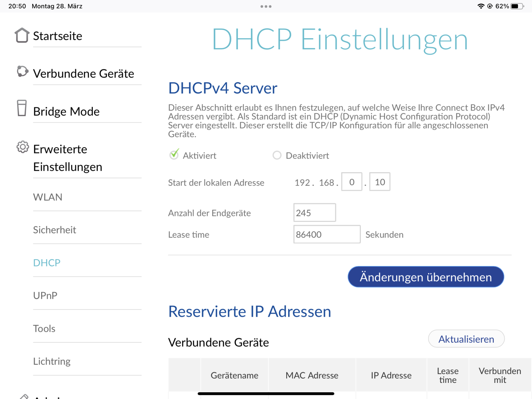Go to the Tools menu entry
Viewport: 532px width, 399px height.
pyautogui.click(x=44, y=329)
